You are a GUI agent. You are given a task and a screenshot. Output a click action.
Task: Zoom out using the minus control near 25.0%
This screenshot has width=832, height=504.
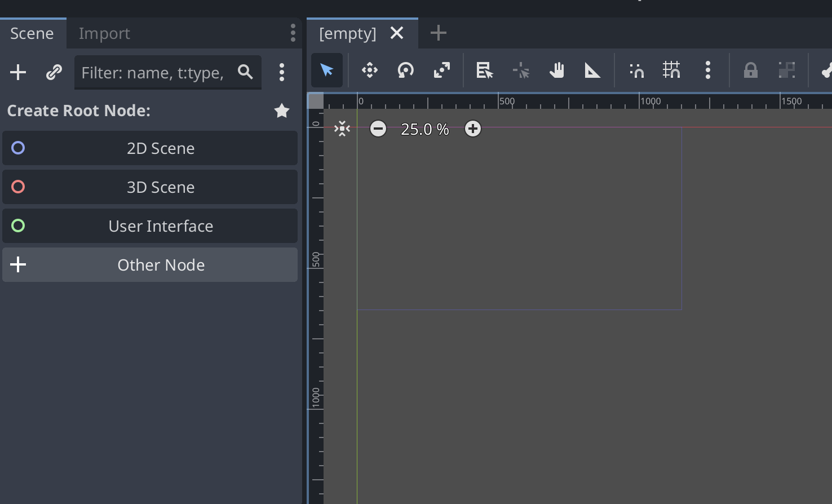(378, 129)
